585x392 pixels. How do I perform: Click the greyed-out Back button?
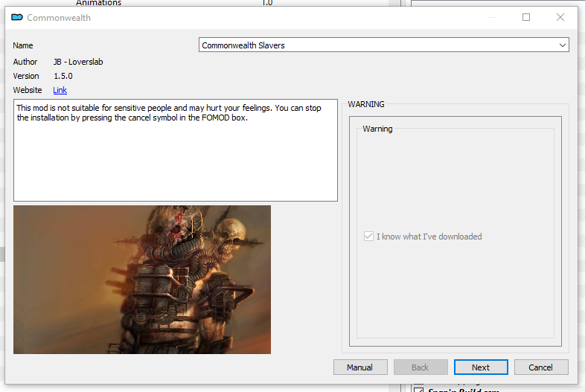421,367
